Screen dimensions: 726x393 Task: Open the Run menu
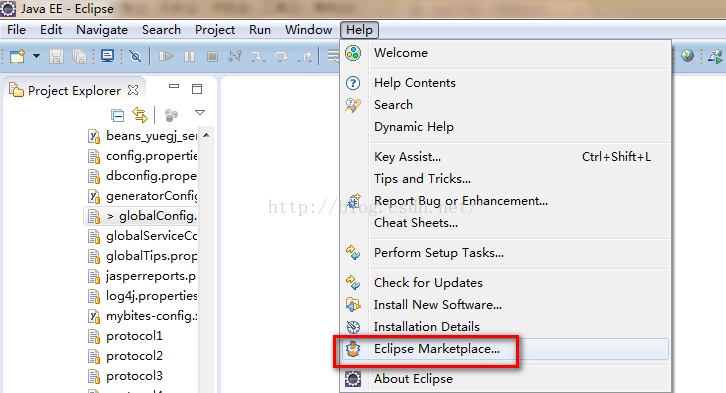point(260,30)
